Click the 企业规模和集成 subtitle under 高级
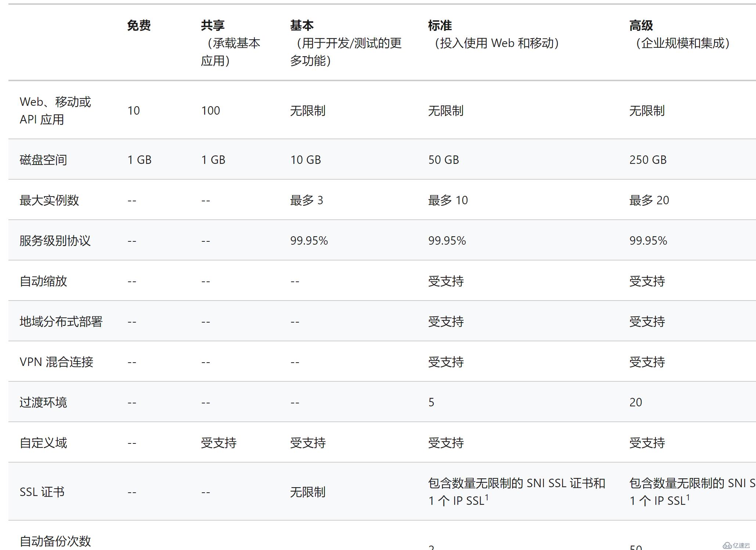Screen dimensions: 756x550 [x=682, y=43]
